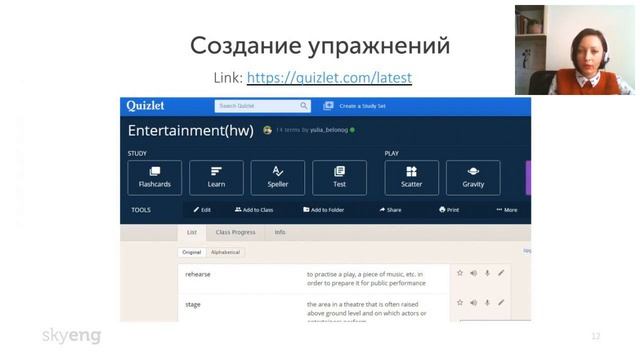Click the word stage
The image size is (640, 360).
(193, 304)
